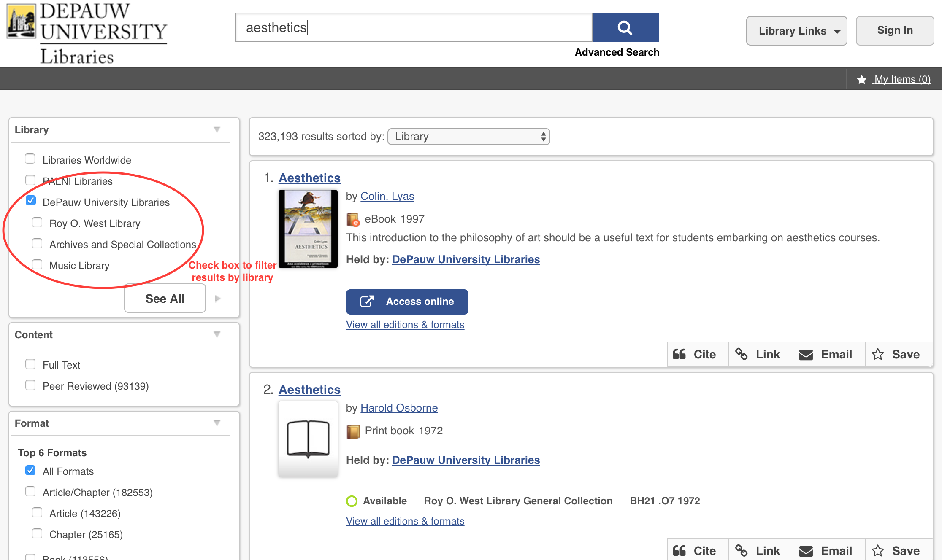Click the Link chain icon for result 1
942x560 pixels.
(x=742, y=354)
